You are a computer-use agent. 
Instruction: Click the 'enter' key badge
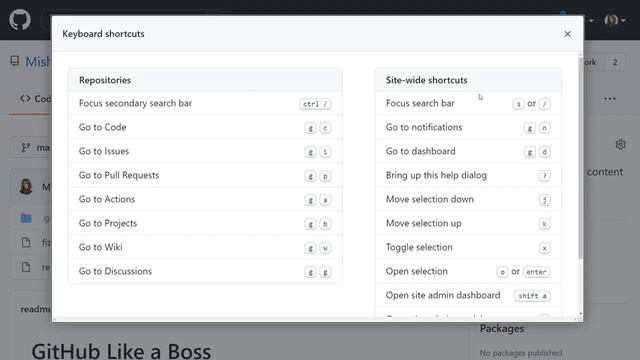[536, 272]
